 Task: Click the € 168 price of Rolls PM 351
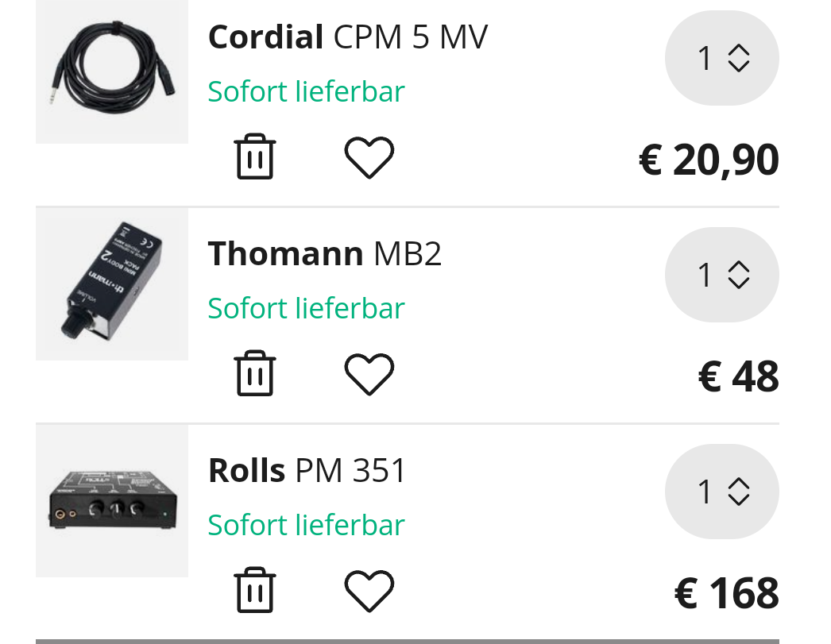pos(727,594)
